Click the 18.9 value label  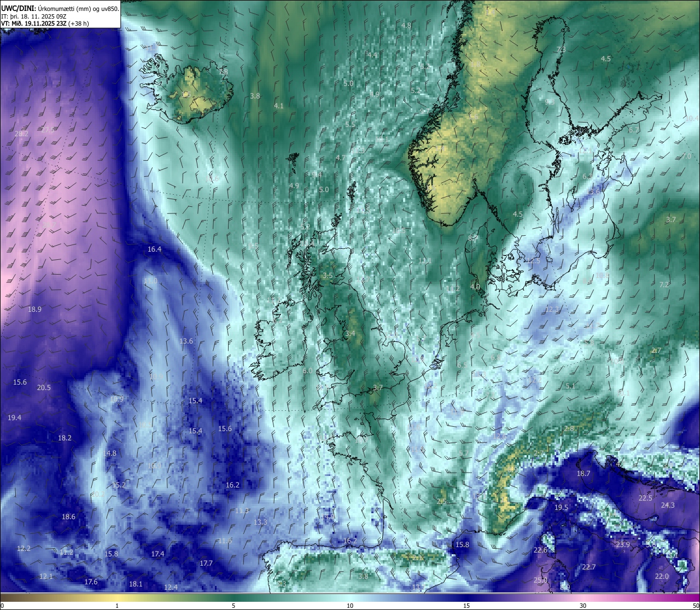(34, 309)
